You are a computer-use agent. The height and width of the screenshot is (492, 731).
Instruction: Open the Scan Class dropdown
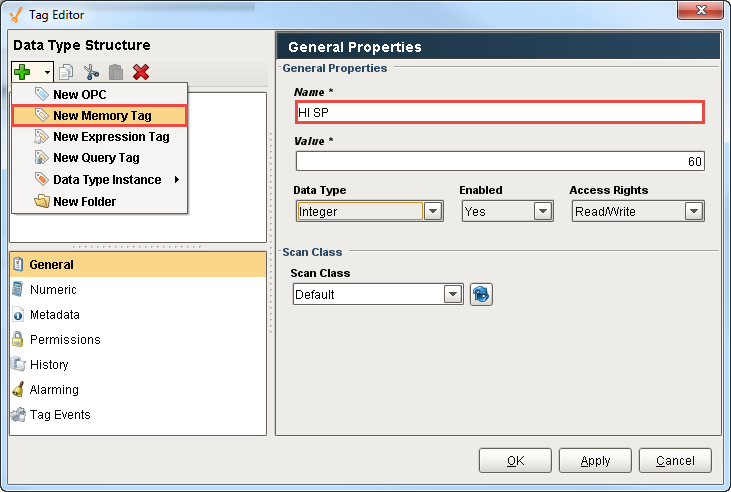[x=453, y=295]
